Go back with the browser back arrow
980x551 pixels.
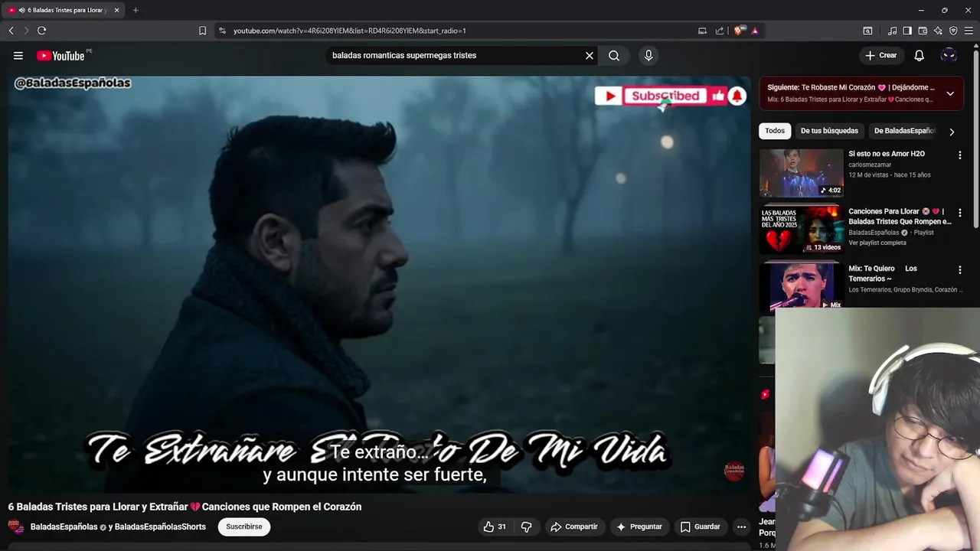point(11,31)
